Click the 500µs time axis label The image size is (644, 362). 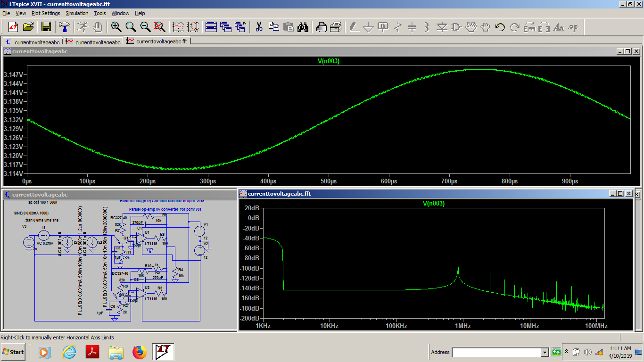click(329, 181)
